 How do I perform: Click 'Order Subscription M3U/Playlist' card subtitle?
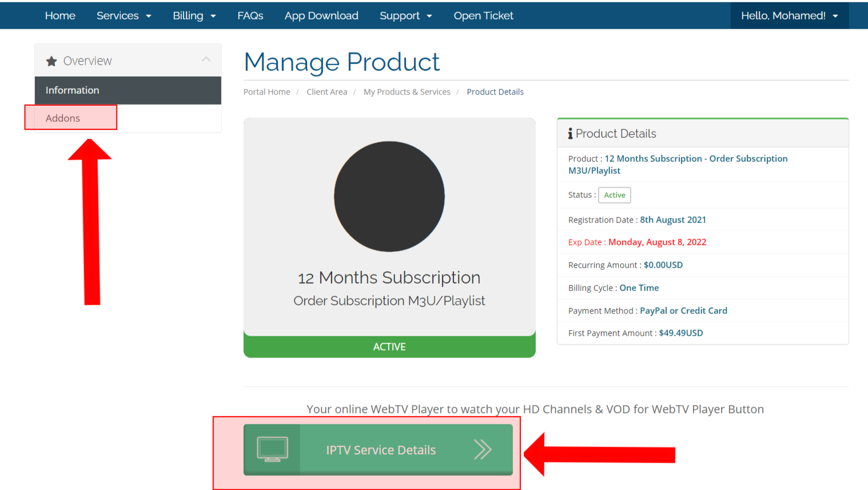(389, 301)
